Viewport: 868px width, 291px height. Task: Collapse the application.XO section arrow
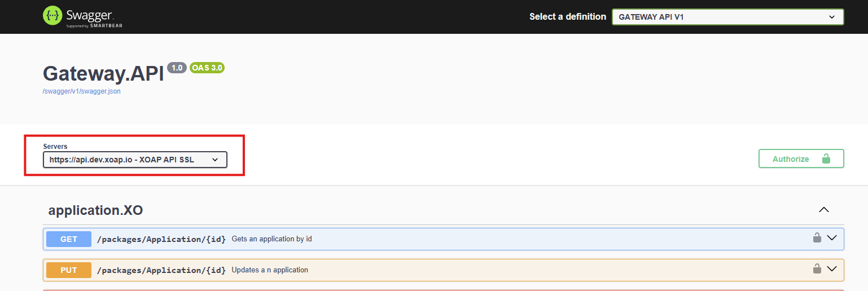tap(824, 210)
